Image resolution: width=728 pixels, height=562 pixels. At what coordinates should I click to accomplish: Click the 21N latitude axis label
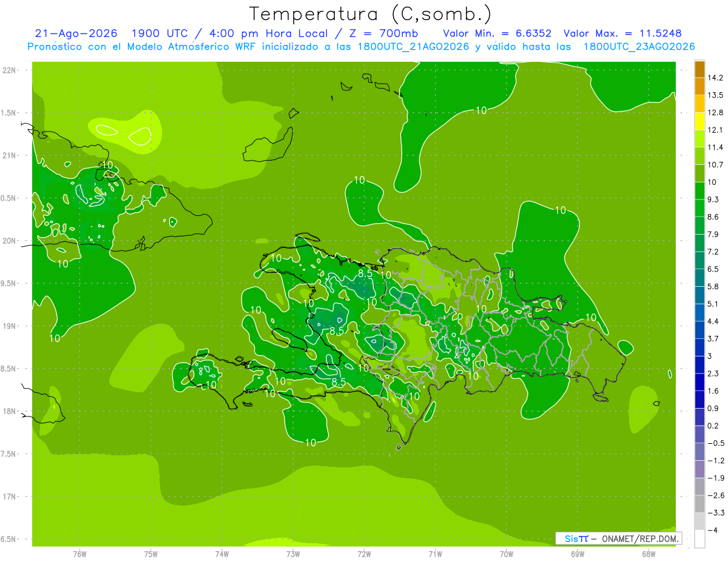click(x=10, y=155)
